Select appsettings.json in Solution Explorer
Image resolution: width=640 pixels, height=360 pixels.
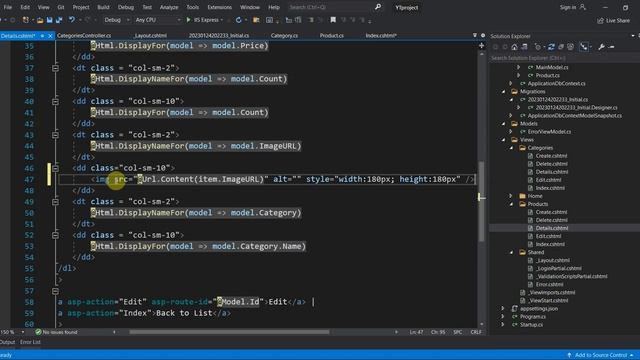(x=539, y=309)
